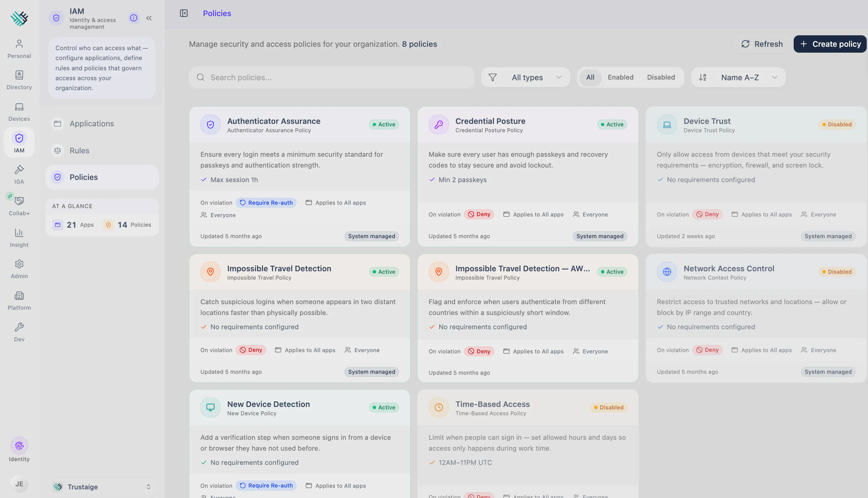Click the JE user avatar

click(19, 484)
